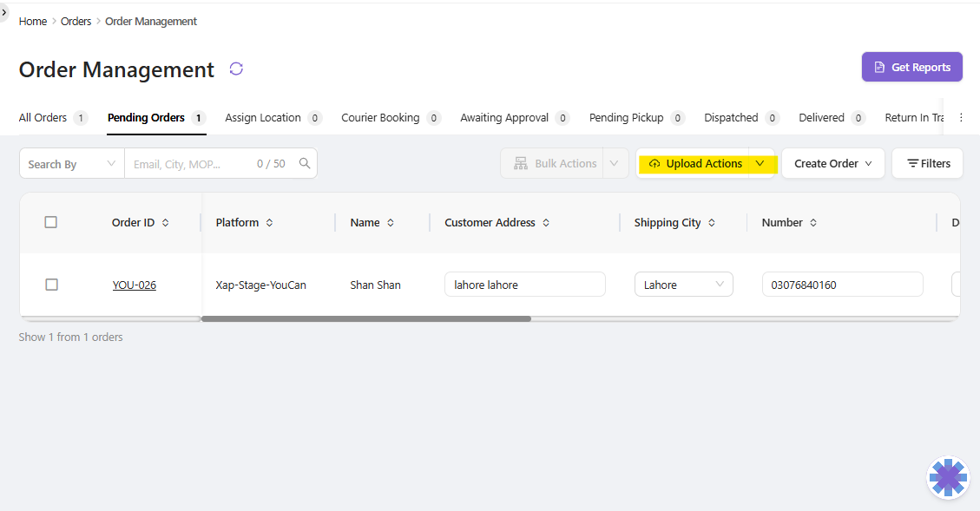This screenshot has width=980, height=511.
Task: Click the horizontal table scrollbar
Action: 365,318
